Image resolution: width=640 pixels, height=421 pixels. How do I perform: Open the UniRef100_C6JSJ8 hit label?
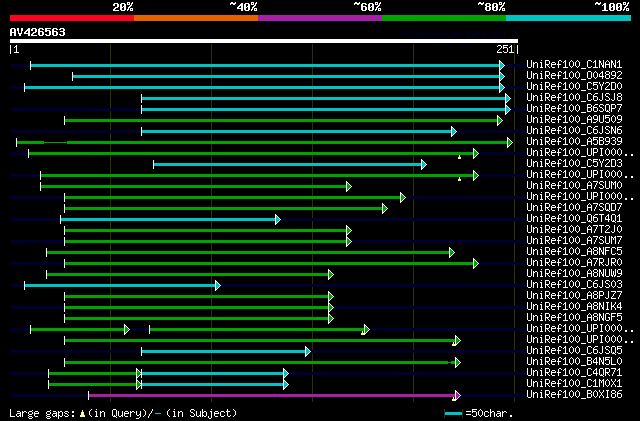tap(574, 97)
